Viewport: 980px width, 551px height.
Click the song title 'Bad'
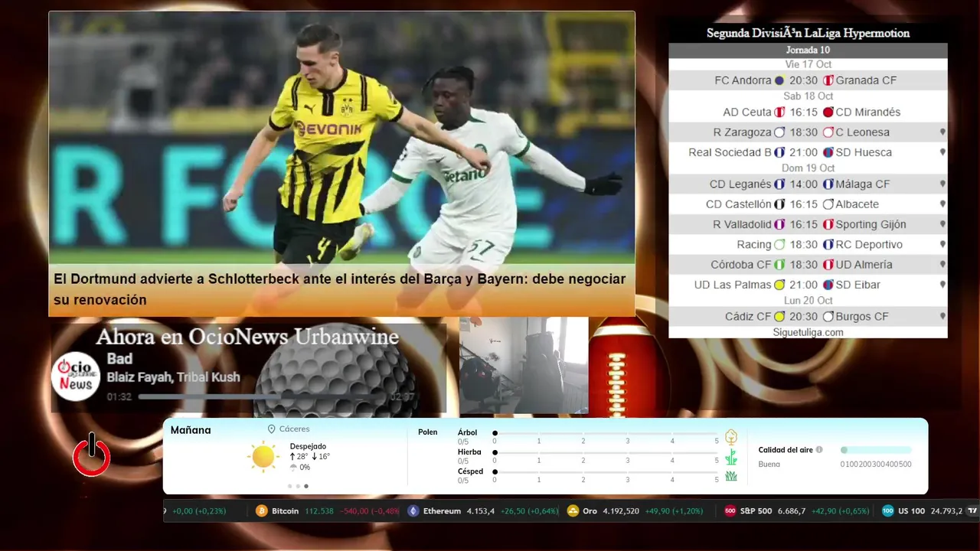(119, 359)
